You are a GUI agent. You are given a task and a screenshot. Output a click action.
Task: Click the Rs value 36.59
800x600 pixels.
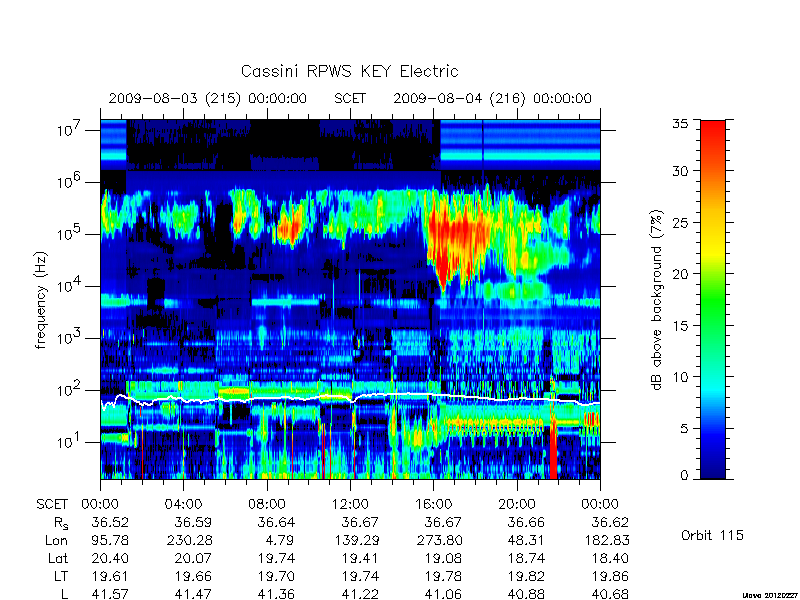coord(193,522)
